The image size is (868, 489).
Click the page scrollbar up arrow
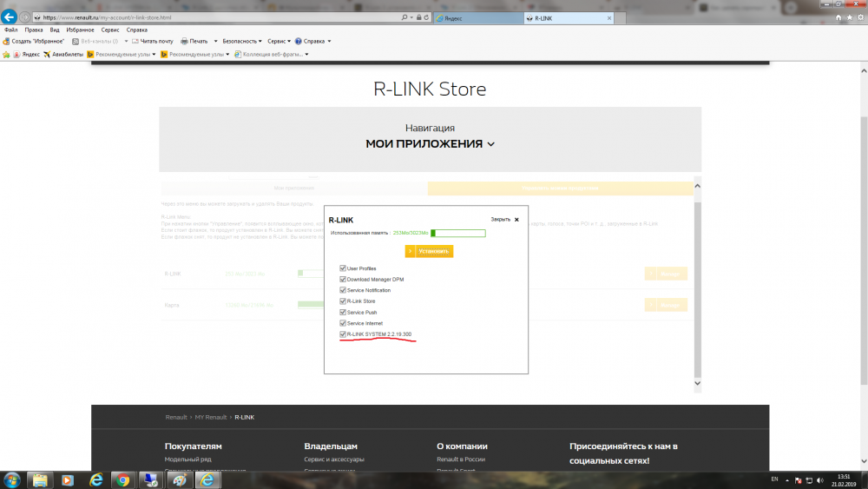tap(864, 71)
